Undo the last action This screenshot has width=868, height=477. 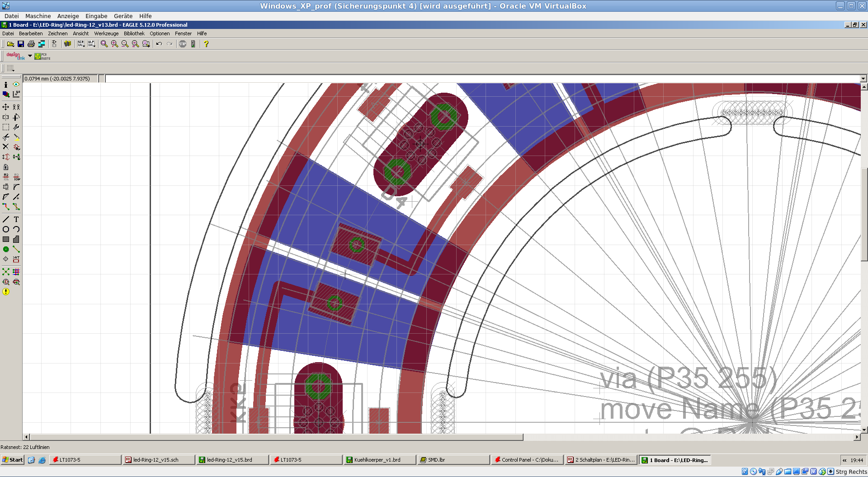tap(159, 44)
